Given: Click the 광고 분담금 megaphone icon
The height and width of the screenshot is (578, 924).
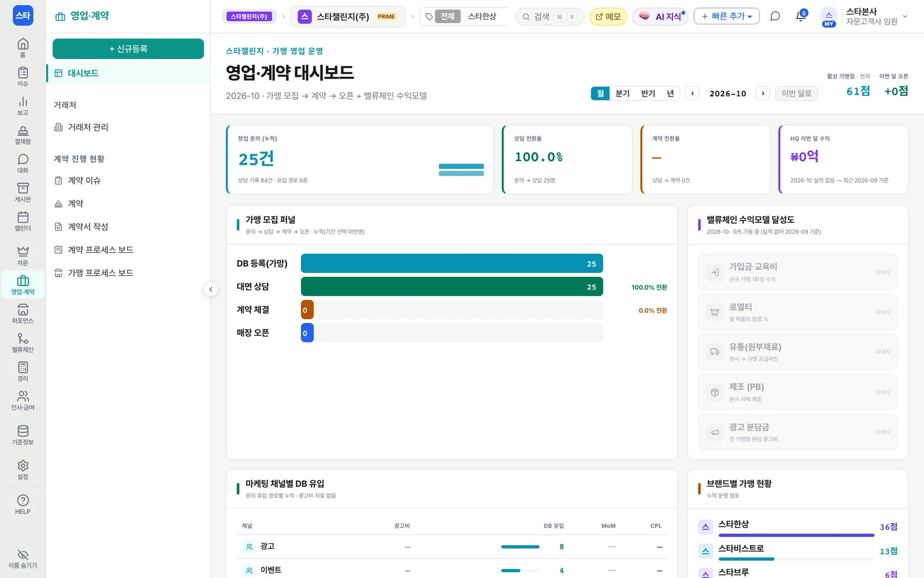Looking at the screenshot, I should coord(714,432).
